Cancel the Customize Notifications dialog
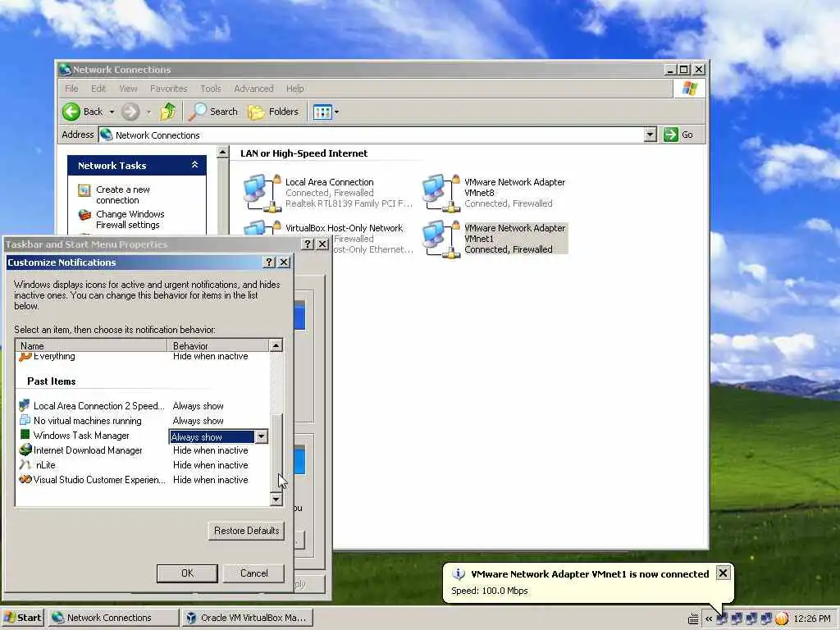840x630 pixels. click(254, 573)
